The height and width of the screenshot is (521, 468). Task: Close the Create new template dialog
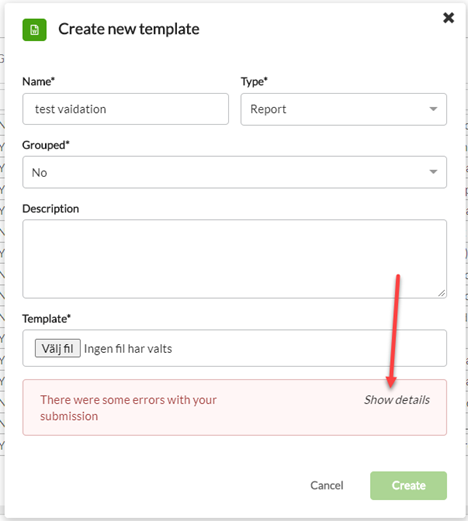tap(448, 18)
